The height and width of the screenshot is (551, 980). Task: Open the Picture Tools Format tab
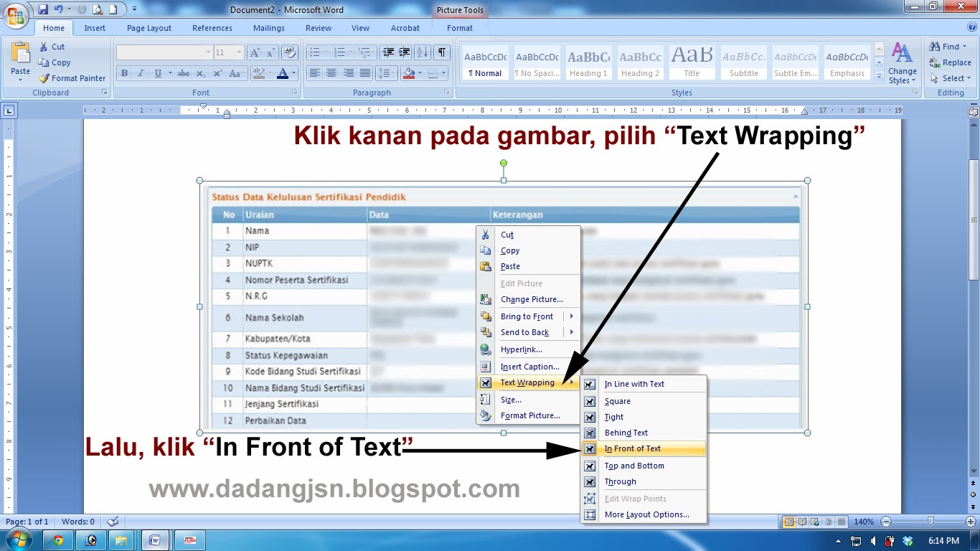[460, 28]
